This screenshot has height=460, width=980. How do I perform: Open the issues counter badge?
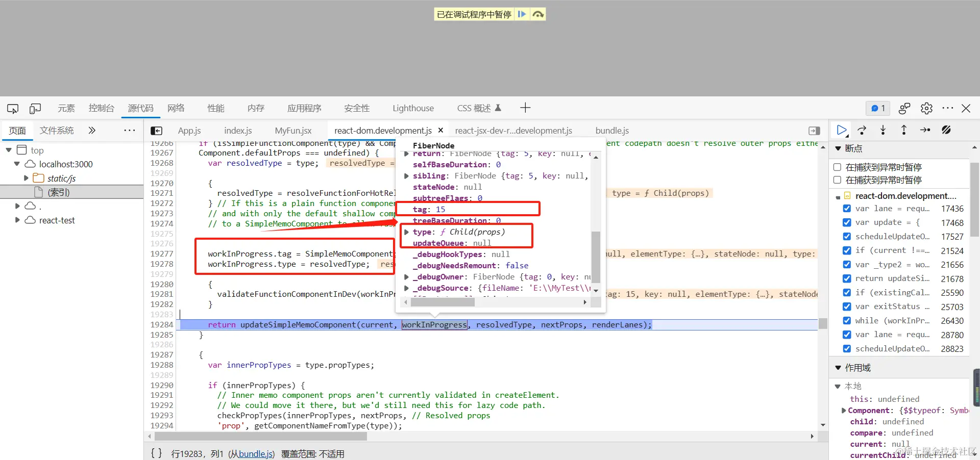(878, 108)
